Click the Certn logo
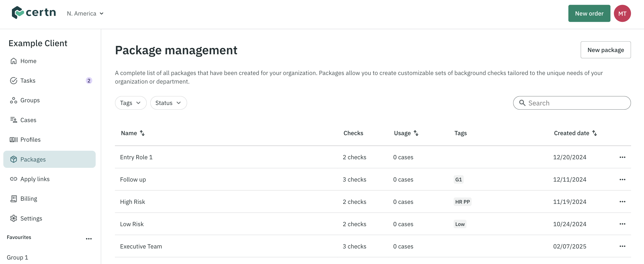The width and height of the screenshot is (644, 264). (x=34, y=13)
